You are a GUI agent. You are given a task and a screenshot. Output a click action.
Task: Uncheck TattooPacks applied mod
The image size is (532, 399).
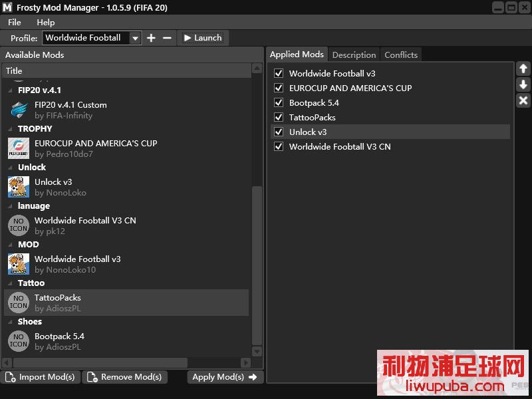pyautogui.click(x=279, y=117)
